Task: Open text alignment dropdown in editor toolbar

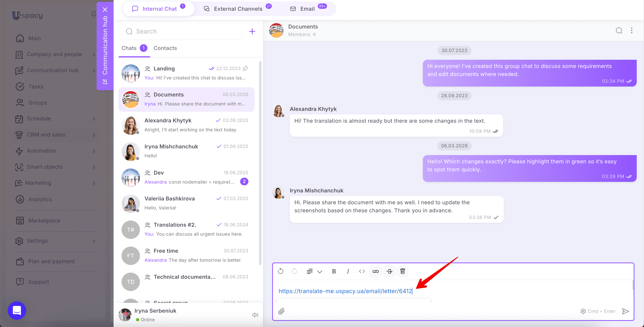Action: [x=314, y=271]
